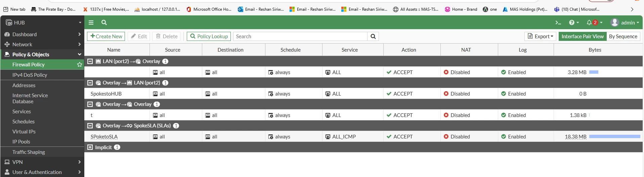Focus the policy Search input field
The height and width of the screenshot is (177, 644).
pyautogui.click(x=300, y=36)
